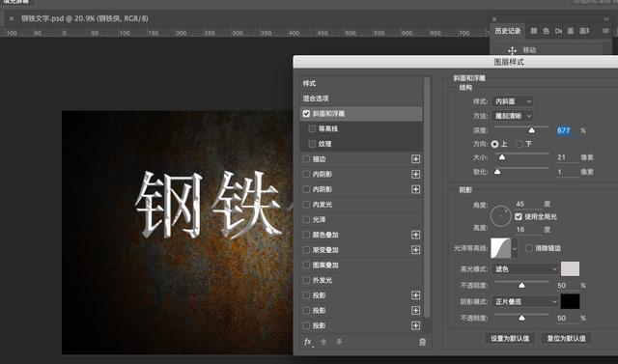Click the plus icon beside 颜色叠加
The width and height of the screenshot is (618, 364).
pyautogui.click(x=415, y=235)
